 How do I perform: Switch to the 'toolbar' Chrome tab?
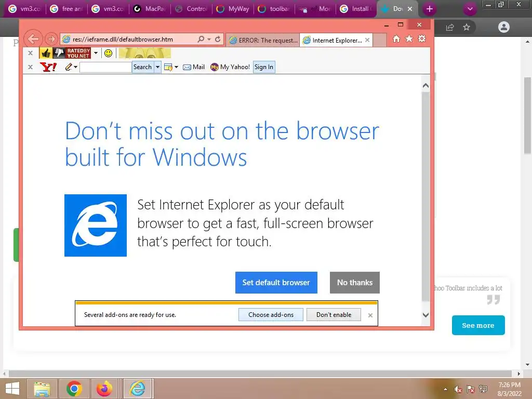275,9
